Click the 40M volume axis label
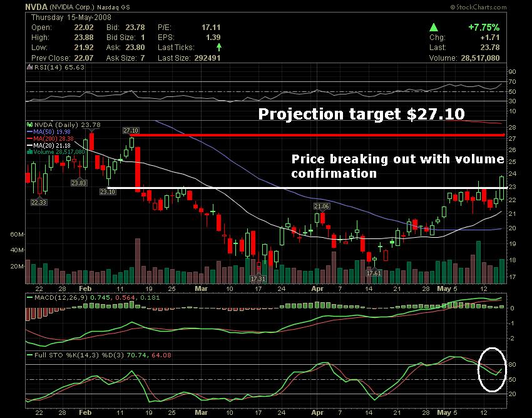Image resolution: width=532 pixels, height=418 pixels. (x=17, y=250)
